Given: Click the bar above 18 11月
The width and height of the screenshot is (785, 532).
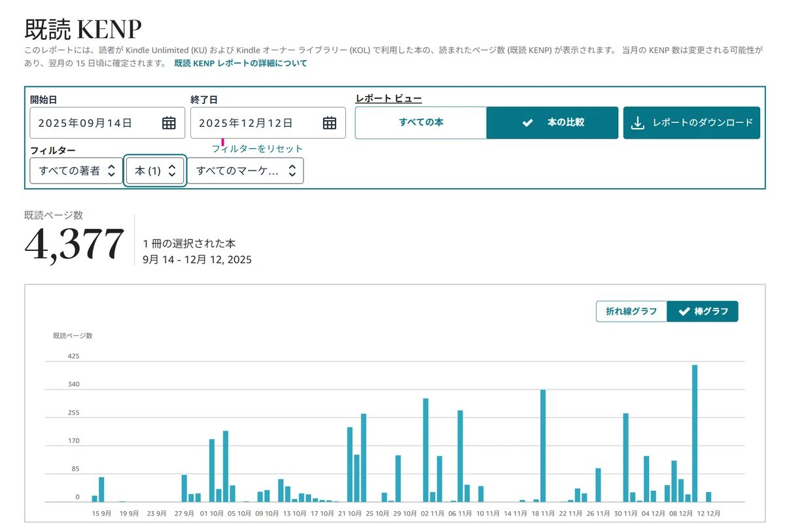Looking at the screenshot, I should (x=543, y=446).
